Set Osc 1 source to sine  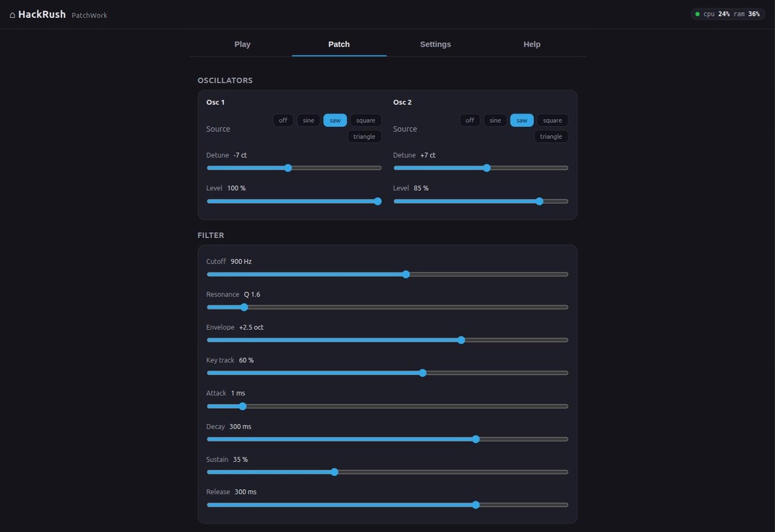[x=309, y=120]
